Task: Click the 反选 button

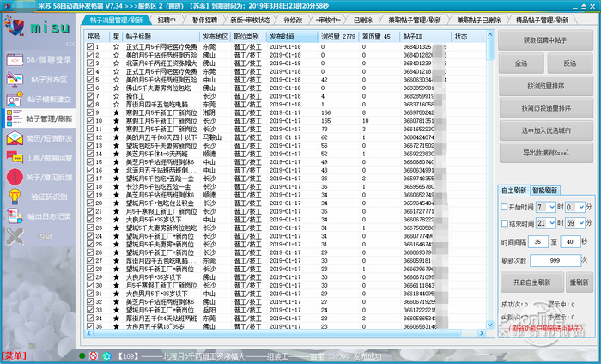Action: coord(570,64)
